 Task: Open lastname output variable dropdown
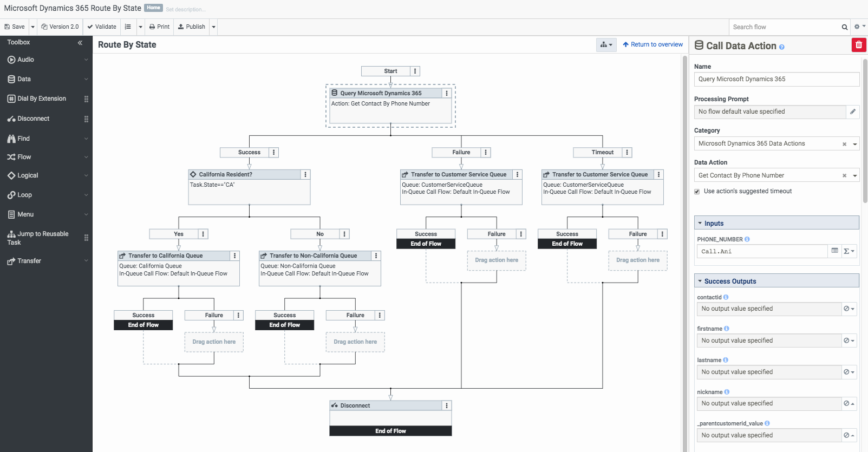(849, 372)
